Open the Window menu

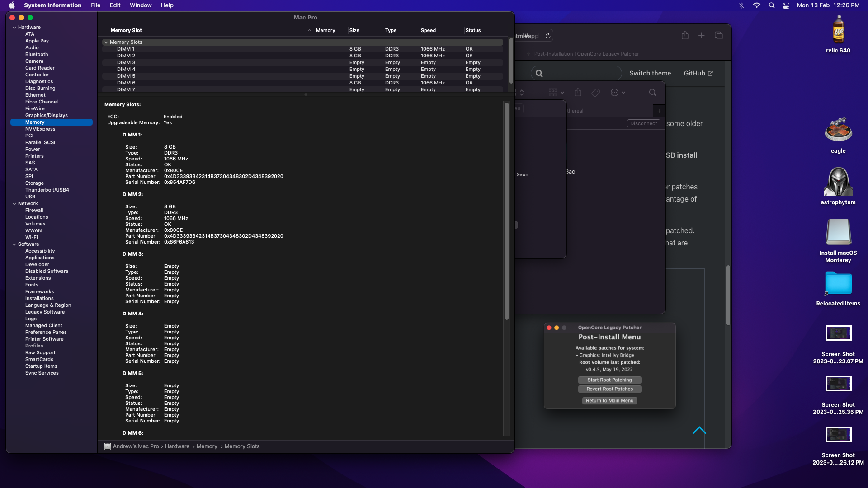[x=141, y=5]
